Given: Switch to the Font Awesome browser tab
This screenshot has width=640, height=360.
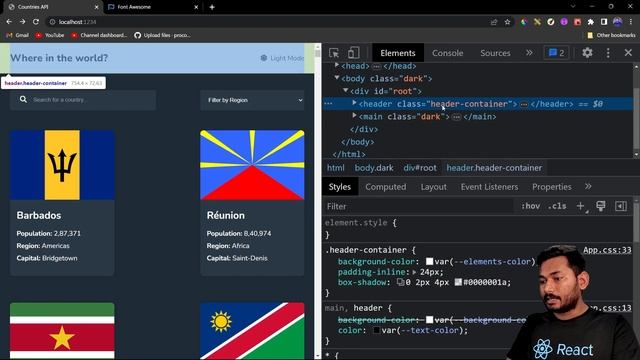Looking at the screenshot, I should tap(152, 7).
